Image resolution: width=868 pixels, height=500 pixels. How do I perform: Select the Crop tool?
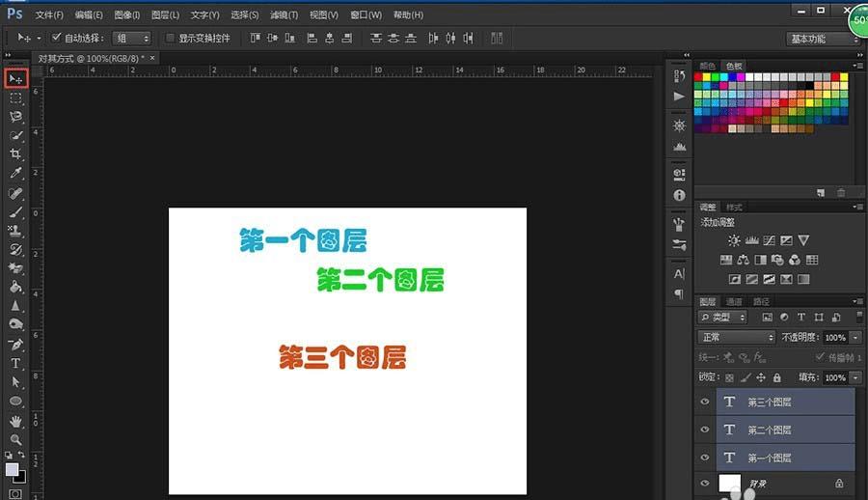(15, 153)
